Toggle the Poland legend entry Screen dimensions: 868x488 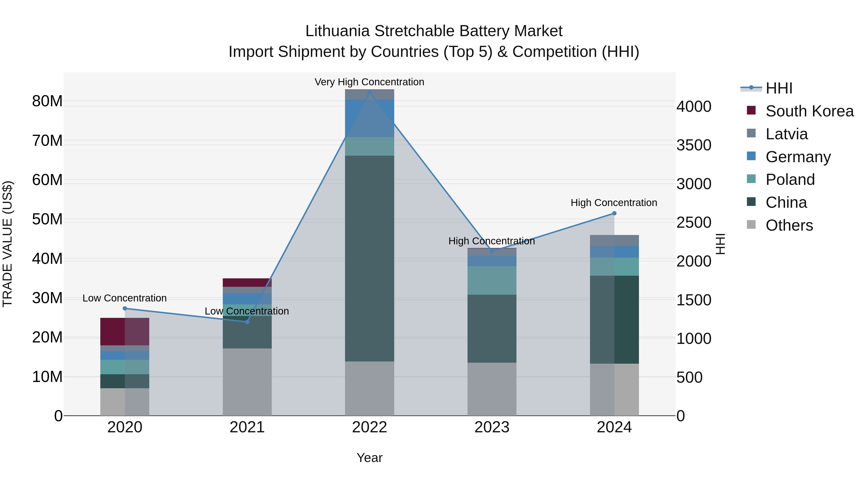coord(780,180)
